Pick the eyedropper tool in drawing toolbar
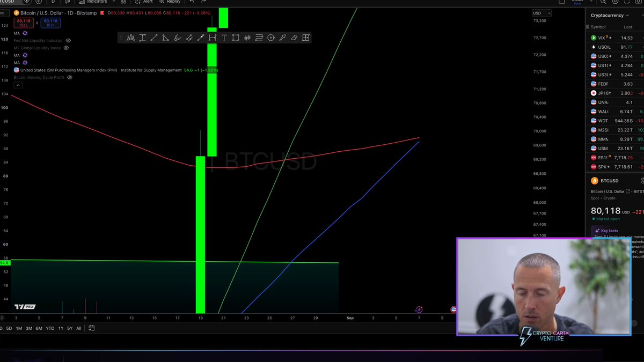Viewport: 644px width, 362px height. tap(282, 38)
